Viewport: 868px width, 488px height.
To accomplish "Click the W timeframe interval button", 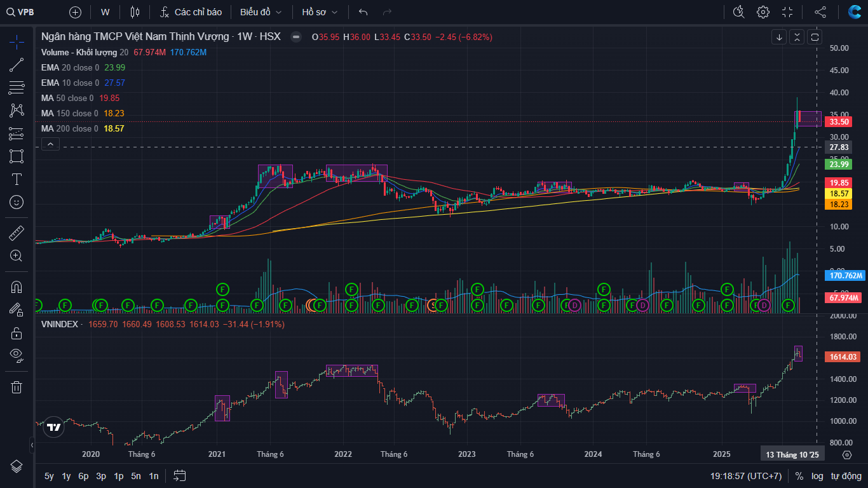I will (105, 12).
